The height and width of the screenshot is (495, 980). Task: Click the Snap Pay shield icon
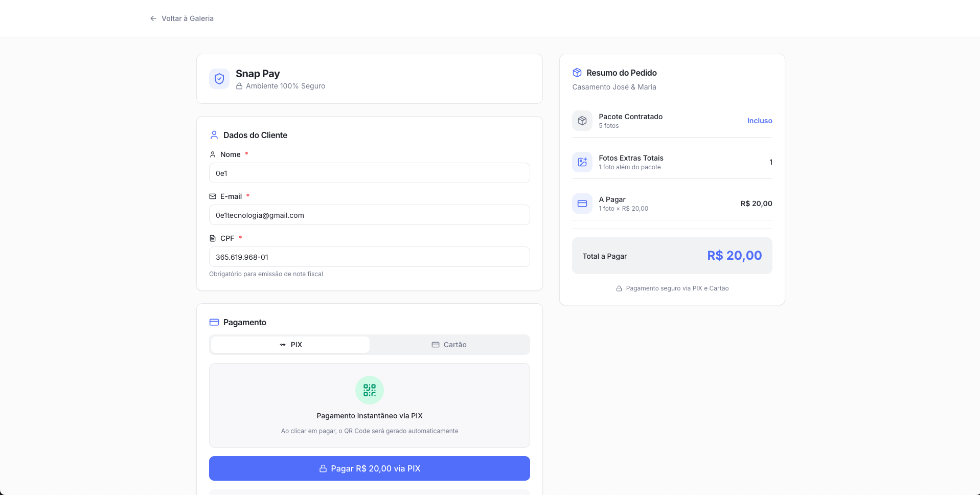click(219, 79)
